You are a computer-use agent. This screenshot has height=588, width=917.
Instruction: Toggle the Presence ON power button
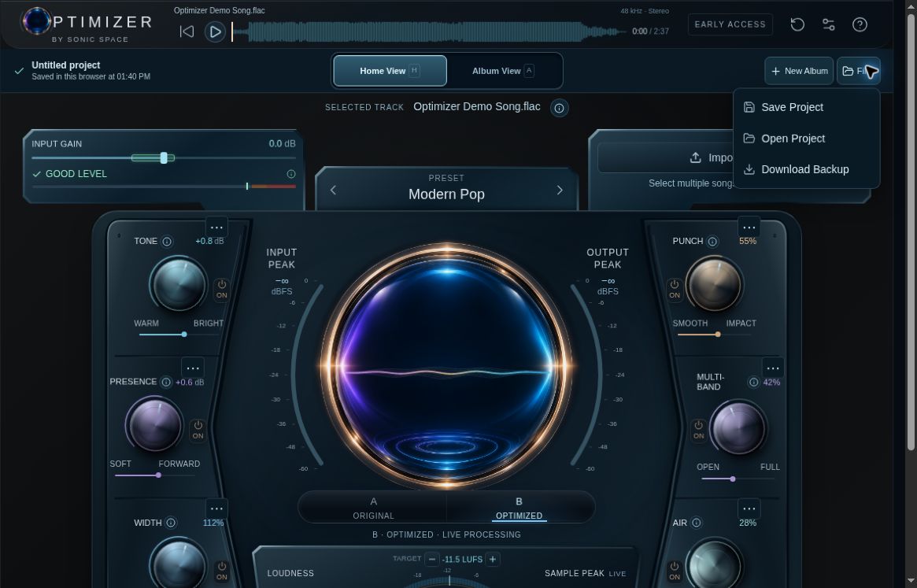pos(198,430)
